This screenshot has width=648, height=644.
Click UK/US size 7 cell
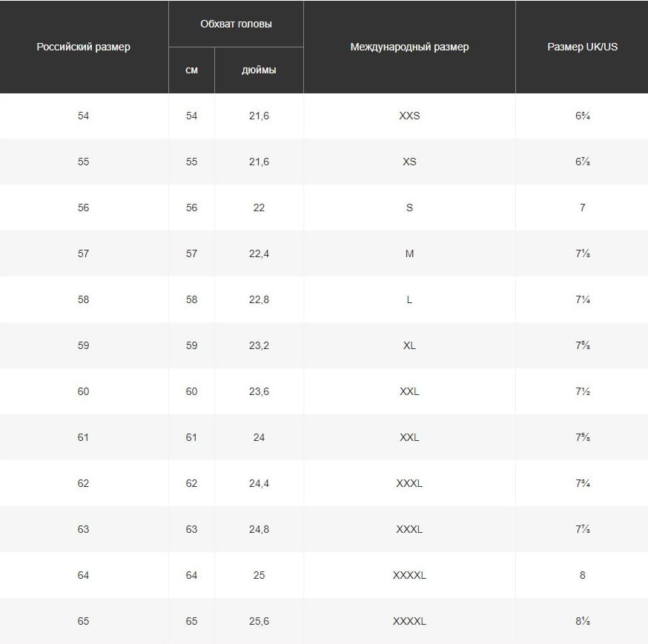click(x=582, y=208)
